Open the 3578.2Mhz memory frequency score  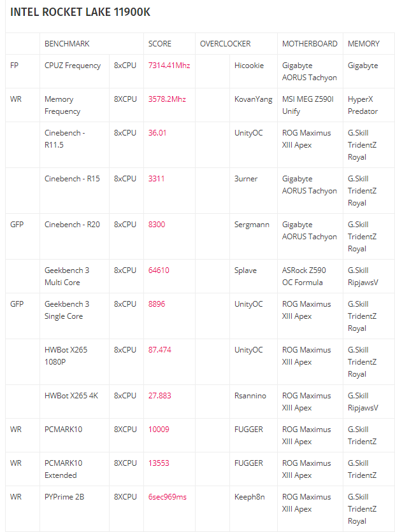click(167, 99)
